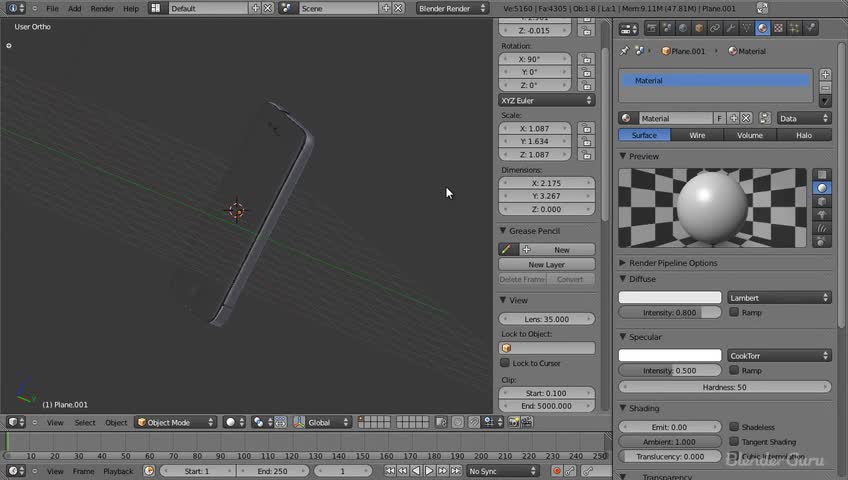Remove the material slot with minus
Image resolution: width=848 pixels, height=480 pixels.
(825, 88)
